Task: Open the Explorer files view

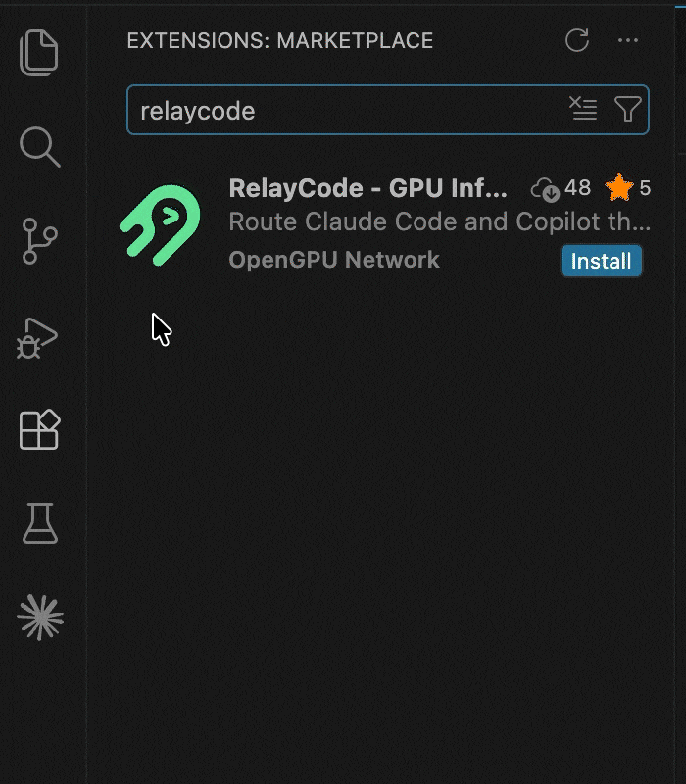Action: 39,53
